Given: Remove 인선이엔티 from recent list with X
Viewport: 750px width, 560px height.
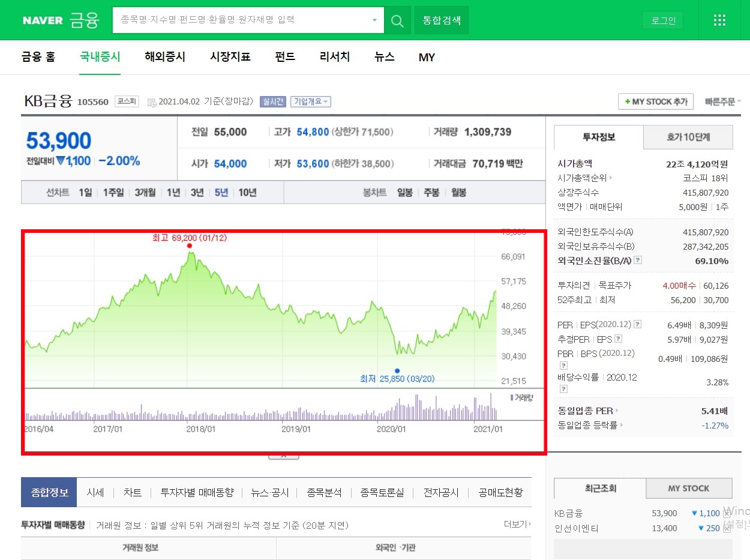Looking at the screenshot, I should (727, 528).
